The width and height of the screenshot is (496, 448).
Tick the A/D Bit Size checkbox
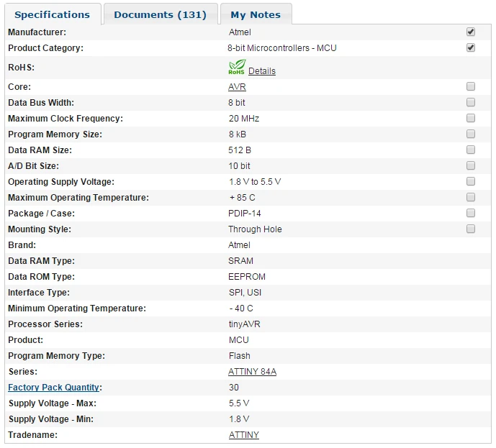[471, 165]
